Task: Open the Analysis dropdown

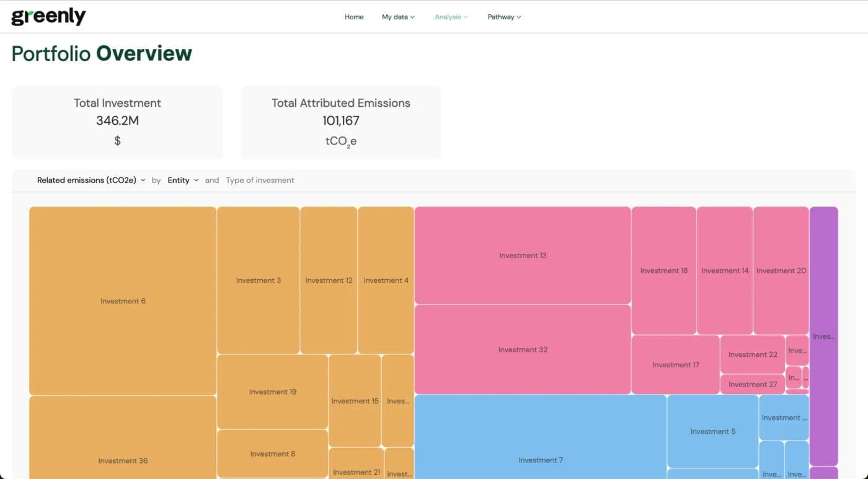Action: tap(451, 17)
